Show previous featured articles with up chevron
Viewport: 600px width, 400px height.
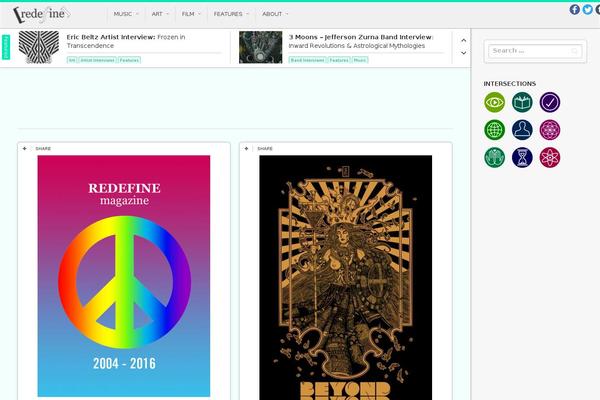463,40
